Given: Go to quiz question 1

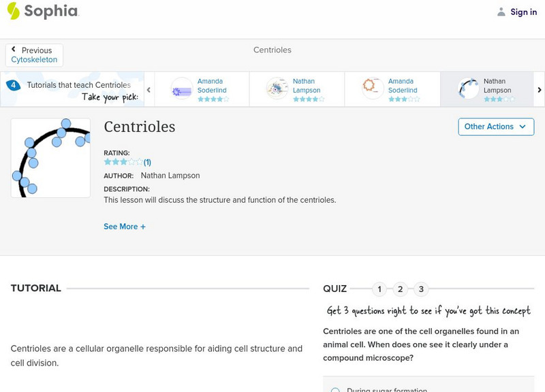Looking at the screenshot, I should (x=379, y=289).
